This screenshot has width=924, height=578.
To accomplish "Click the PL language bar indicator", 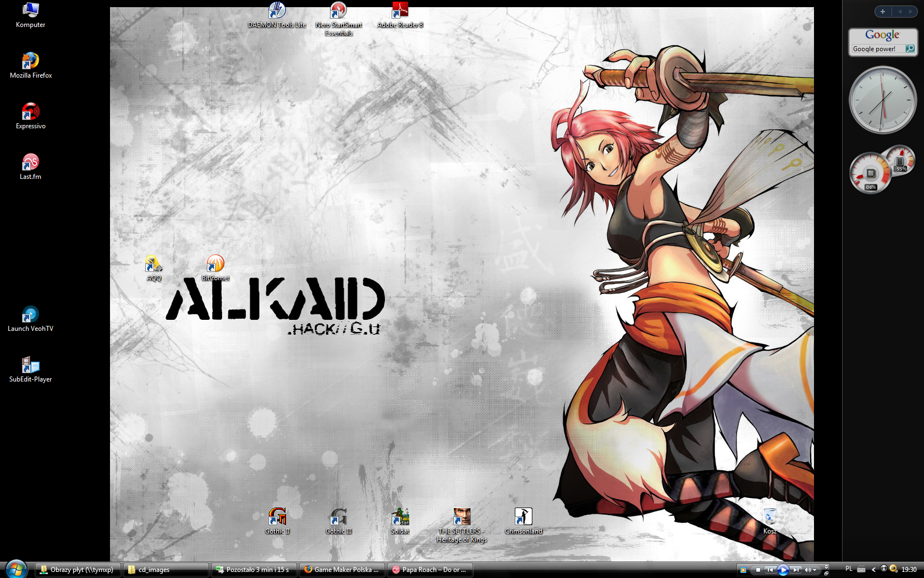I will [849, 569].
